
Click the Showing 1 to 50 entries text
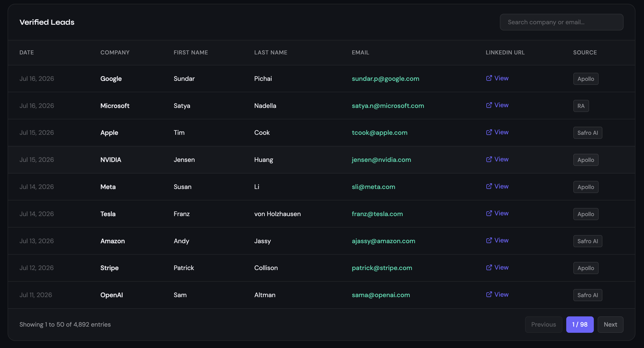pos(65,324)
